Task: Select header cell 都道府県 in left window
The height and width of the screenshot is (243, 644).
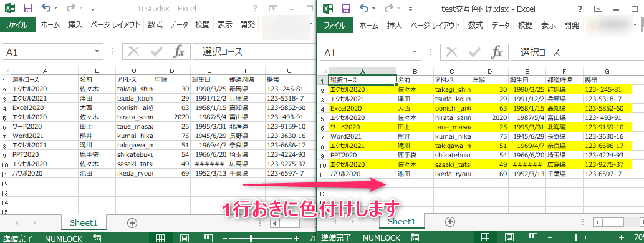Action: point(246,80)
